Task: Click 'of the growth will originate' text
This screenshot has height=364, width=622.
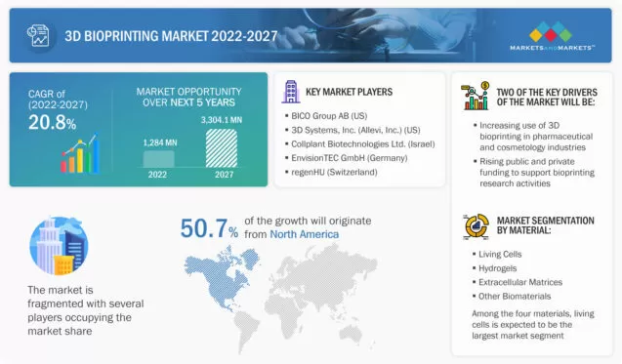Action: pyautogui.click(x=308, y=221)
